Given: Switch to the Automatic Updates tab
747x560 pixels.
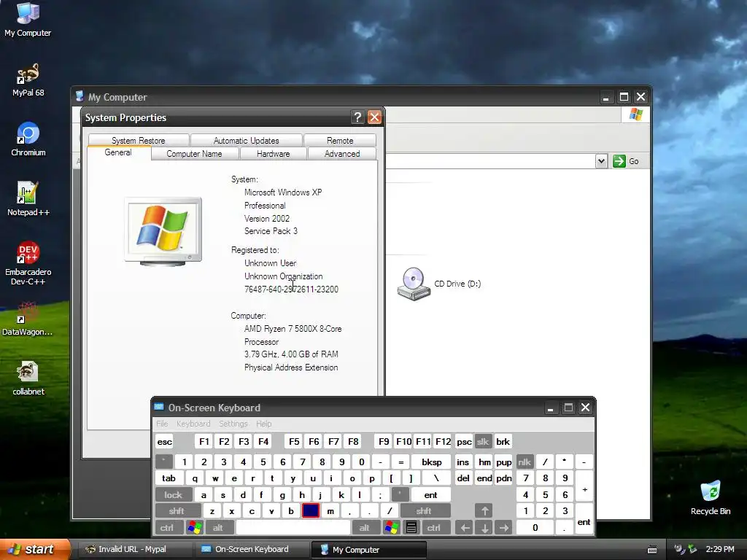Looking at the screenshot, I should coord(247,141).
